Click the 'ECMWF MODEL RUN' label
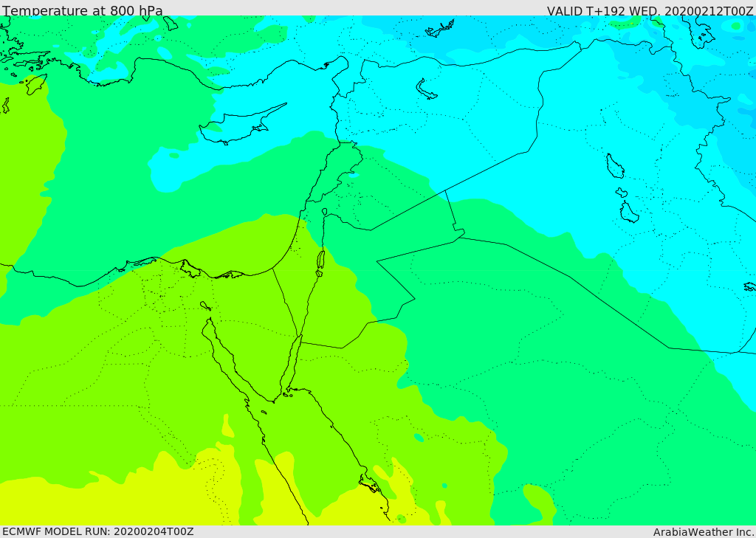The height and width of the screenshot is (538, 756). pos(56,531)
